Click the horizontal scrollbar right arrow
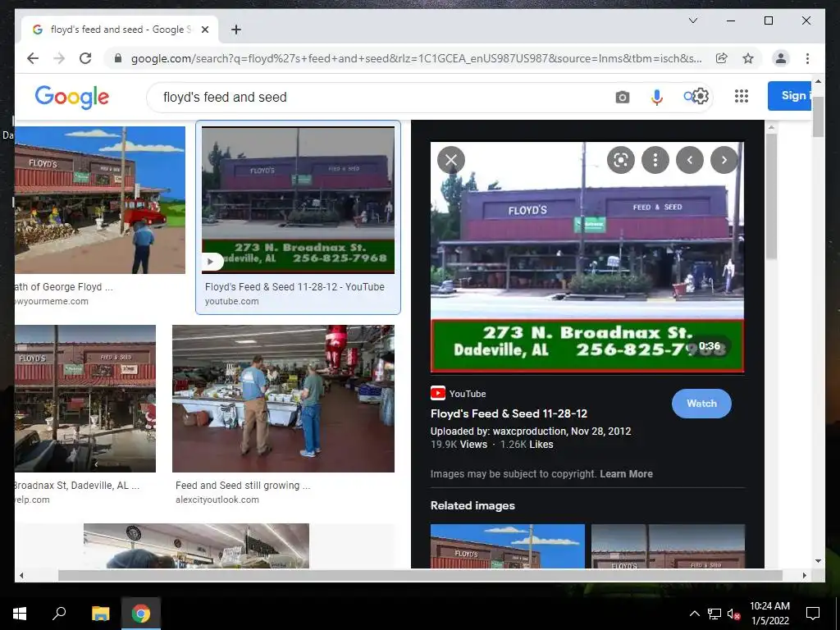This screenshot has height=630, width=840. [804, 575]
